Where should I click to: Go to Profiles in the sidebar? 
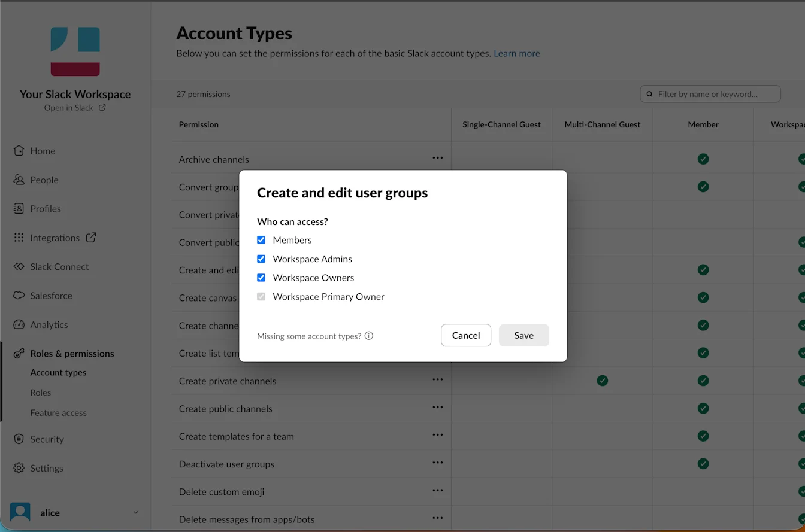[x=46, y=209]
